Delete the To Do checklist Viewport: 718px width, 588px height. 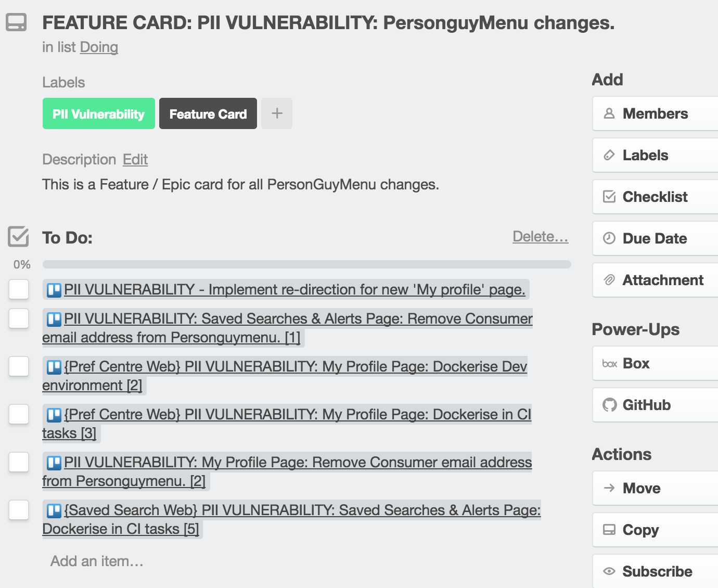pos(540,236)
